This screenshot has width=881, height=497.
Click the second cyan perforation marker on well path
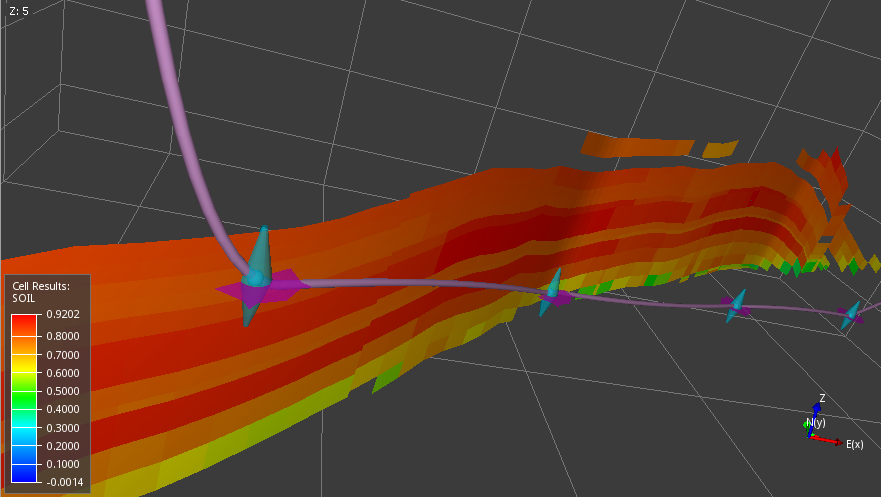pyautogui.click(x=551, y=291)
